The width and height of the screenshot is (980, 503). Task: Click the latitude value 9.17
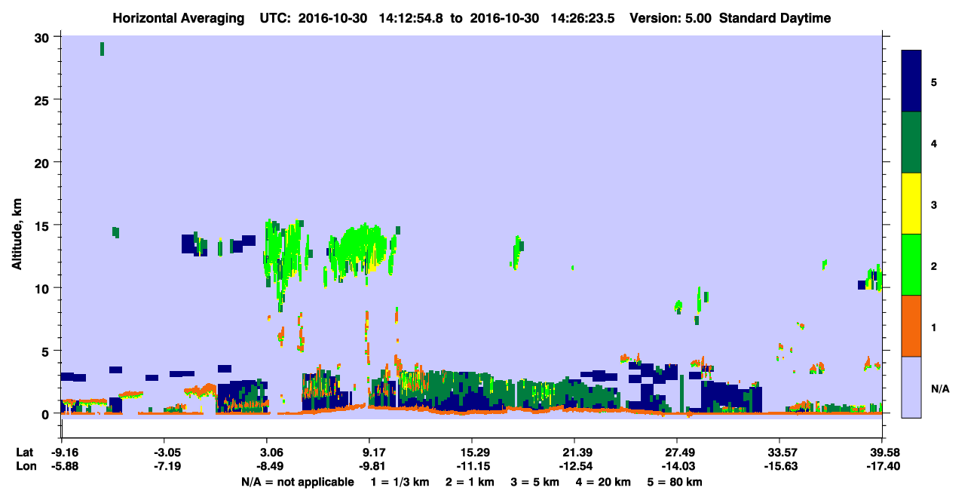tap(375, 452)
